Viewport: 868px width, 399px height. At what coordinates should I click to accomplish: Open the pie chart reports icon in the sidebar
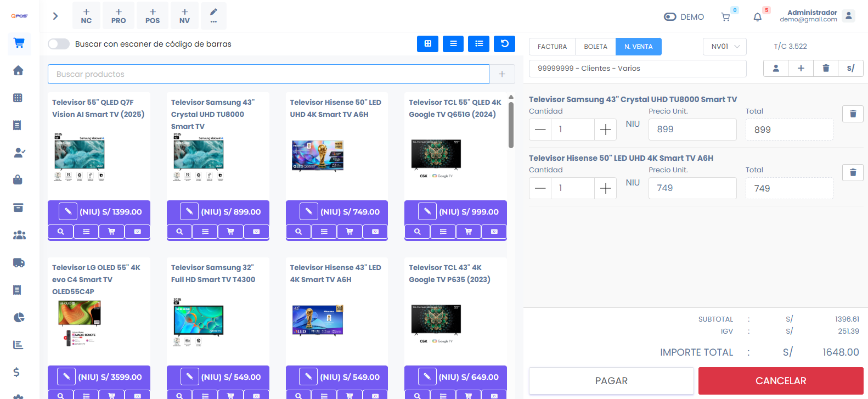[x=19, y=317]
